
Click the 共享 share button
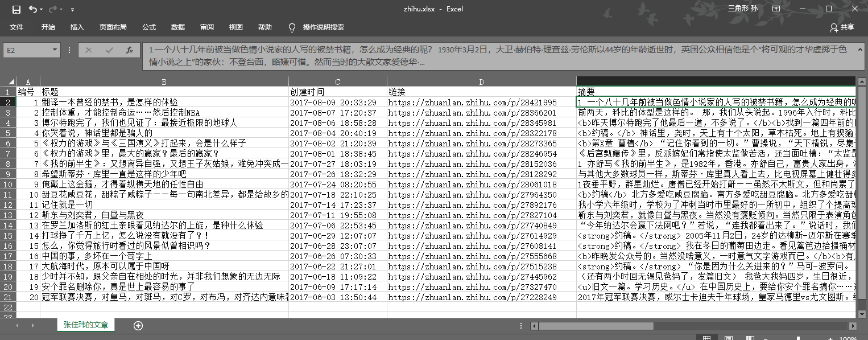click(x=842, y=27)
